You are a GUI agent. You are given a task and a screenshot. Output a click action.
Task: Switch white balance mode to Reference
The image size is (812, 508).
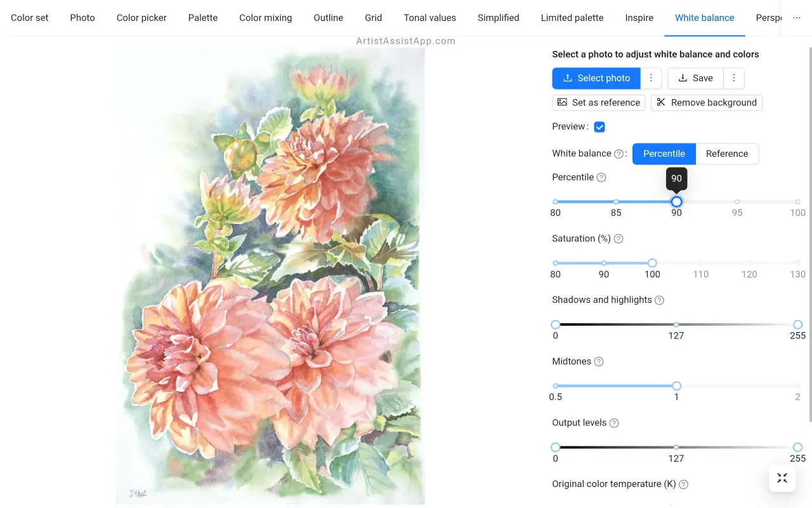(726, 154)
